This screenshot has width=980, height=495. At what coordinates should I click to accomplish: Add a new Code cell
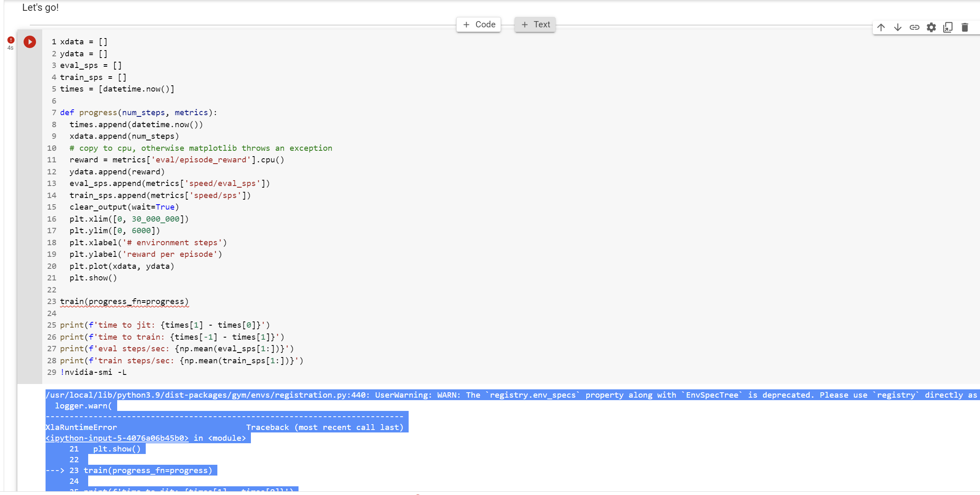[x=479, y=24]
